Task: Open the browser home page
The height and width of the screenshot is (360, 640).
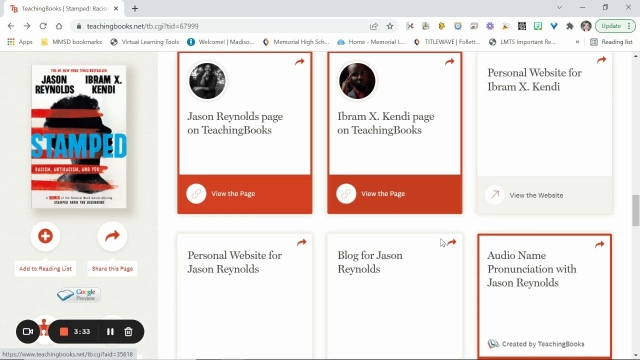Action: pyautogui.click(x=59, y=26)
